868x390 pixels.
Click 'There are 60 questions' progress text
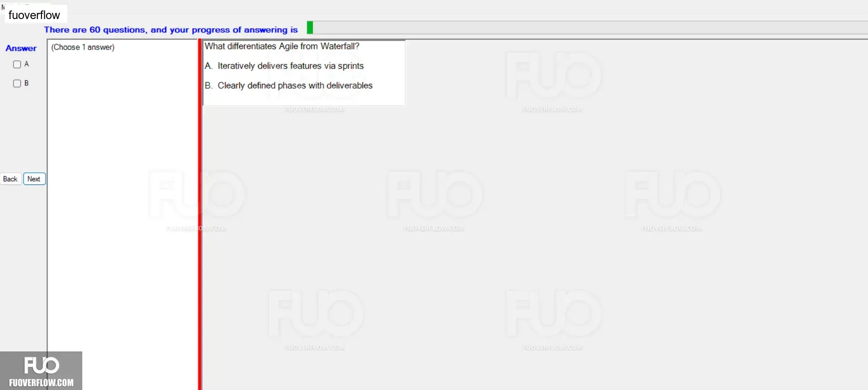[171, 30]
